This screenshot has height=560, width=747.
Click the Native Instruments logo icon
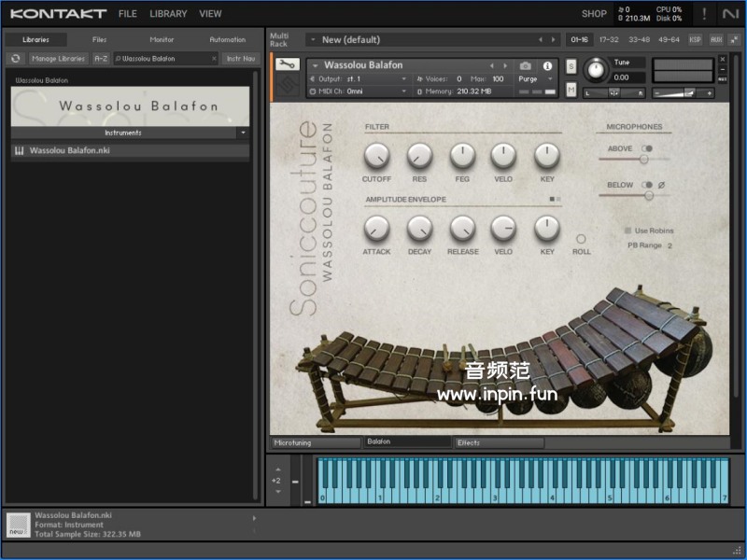(730, 14)
